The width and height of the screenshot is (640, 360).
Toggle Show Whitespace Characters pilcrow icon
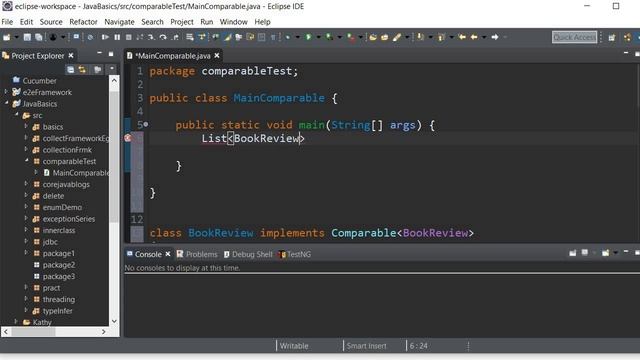273,37
